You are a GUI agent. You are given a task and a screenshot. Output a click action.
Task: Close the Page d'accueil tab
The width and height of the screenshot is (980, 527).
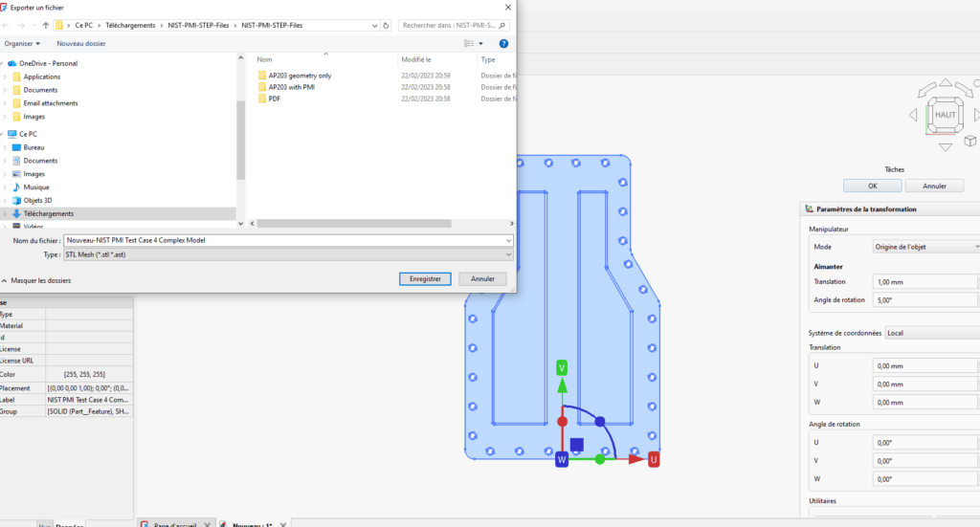point(208,524)
